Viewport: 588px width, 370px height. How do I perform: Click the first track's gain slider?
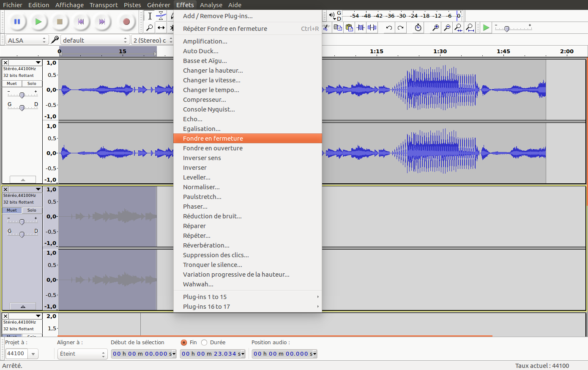[22, 95]
